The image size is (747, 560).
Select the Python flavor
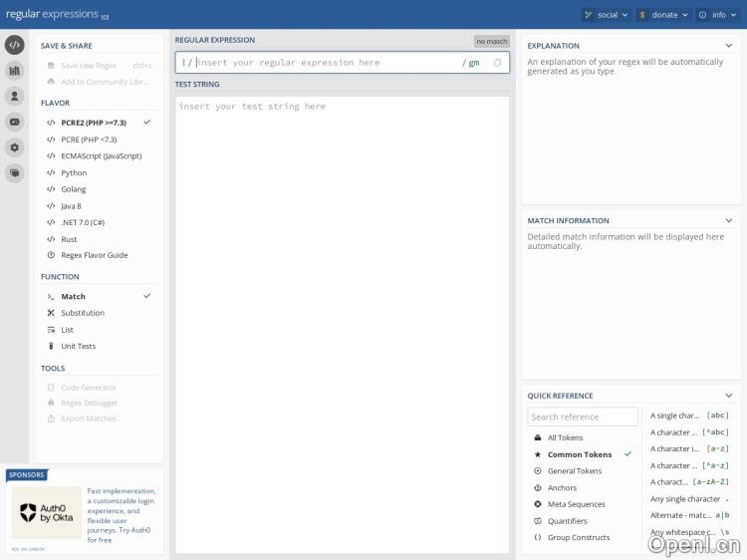(74, 172)
